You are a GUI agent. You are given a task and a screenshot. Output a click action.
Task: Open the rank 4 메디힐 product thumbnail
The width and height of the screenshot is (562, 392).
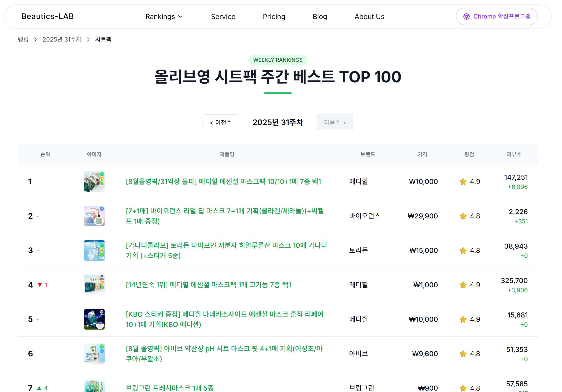tap(94, 285)
